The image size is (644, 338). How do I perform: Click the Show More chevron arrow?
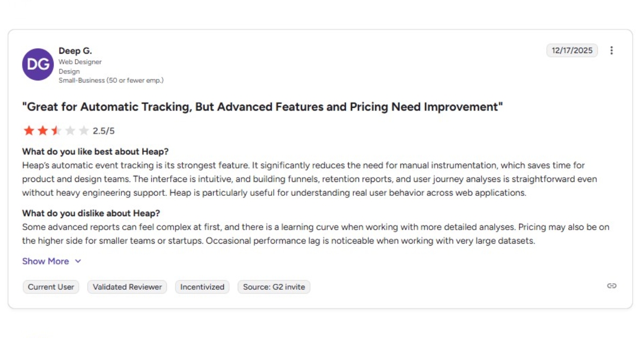77,261
